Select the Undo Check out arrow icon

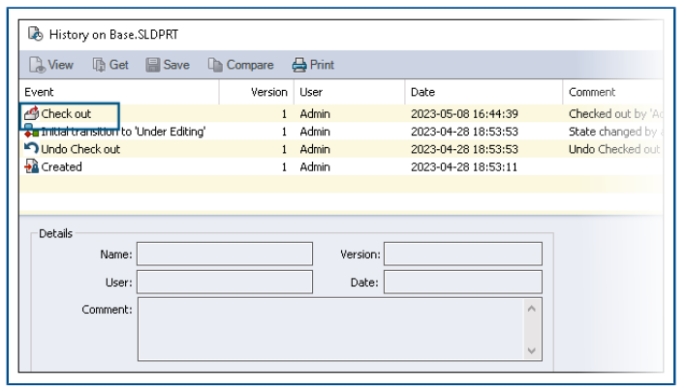pyautogui.click(x=32, y=148)
